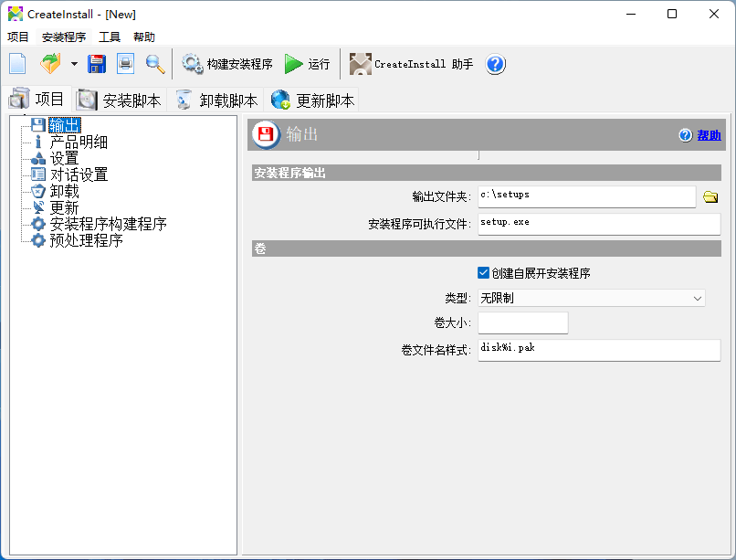Click the 帮助 link in the output header
This screenshot has height=560, width=736.
(x=709, y=135)
